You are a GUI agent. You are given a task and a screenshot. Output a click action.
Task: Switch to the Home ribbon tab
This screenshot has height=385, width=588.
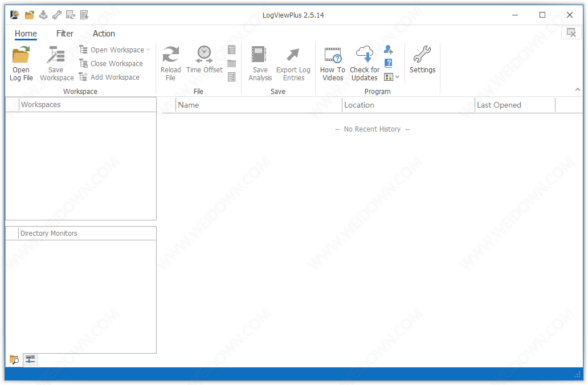pos(26,34)
